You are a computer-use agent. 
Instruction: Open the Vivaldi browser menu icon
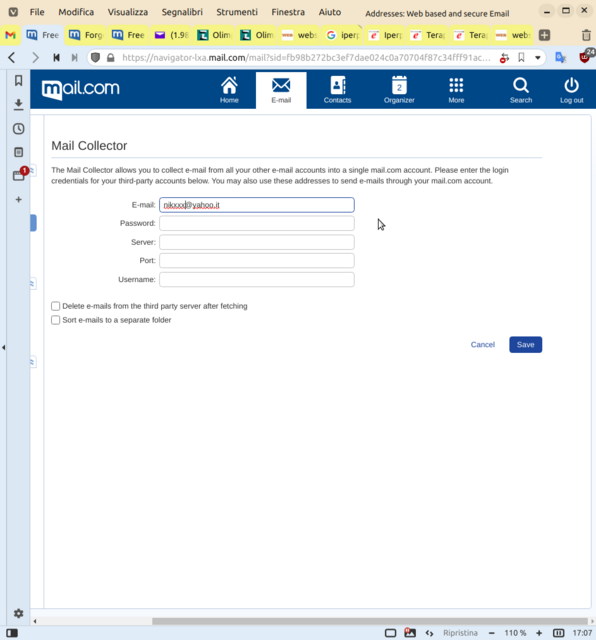(x=13, y=12)
